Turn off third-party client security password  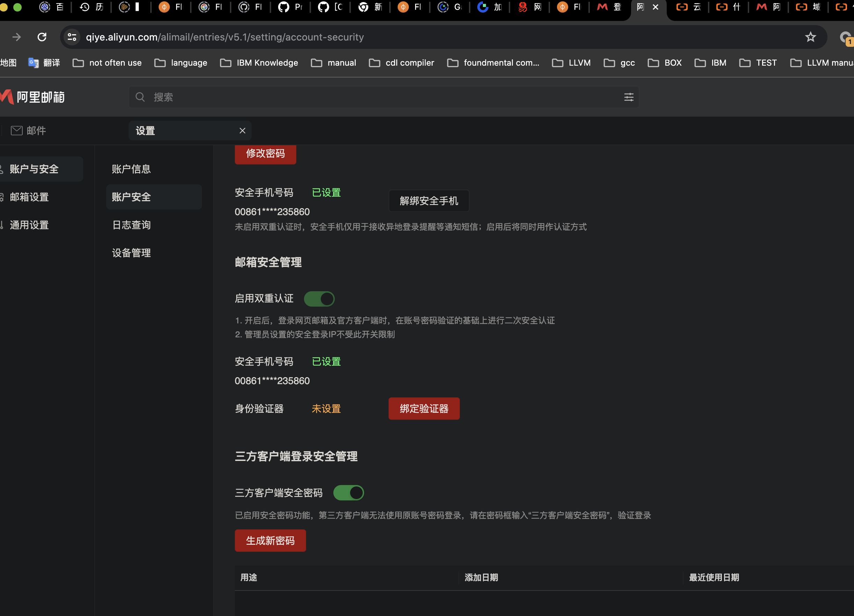pyautogui.click(x=348, y=493)
